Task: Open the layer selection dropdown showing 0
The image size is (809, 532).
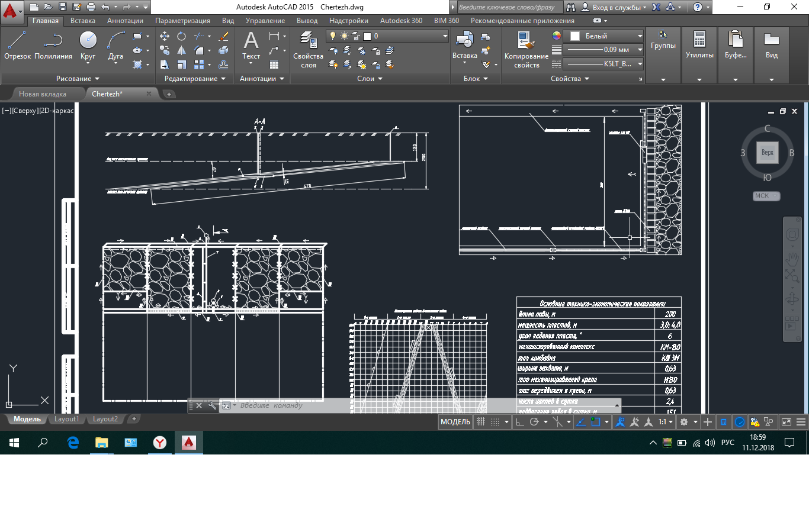Action: tap(387, 36)
